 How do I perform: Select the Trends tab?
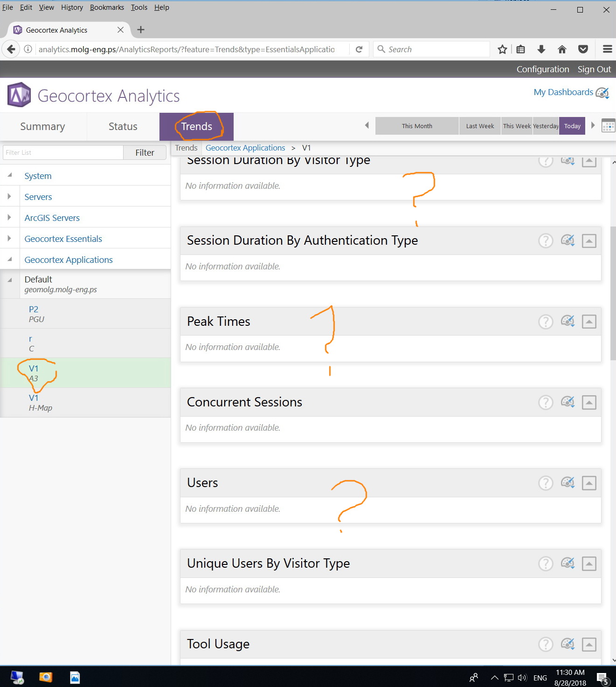196,127
